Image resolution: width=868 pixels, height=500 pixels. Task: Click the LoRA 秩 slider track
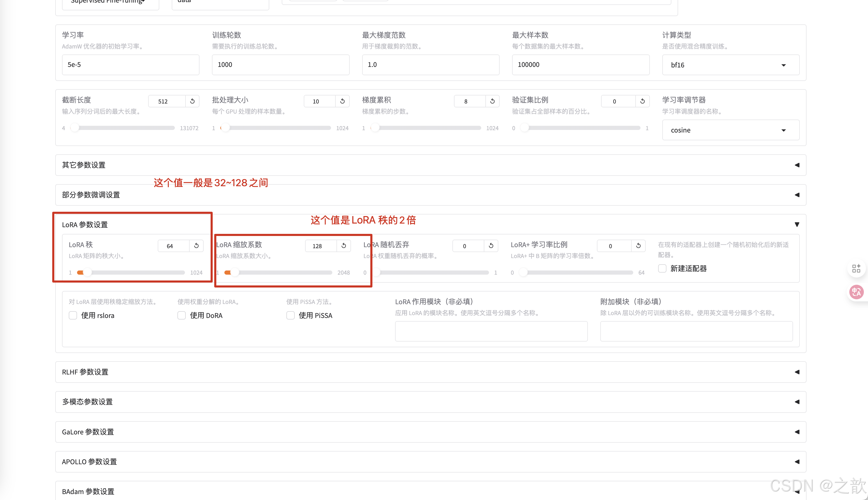(x=131, y=273)
